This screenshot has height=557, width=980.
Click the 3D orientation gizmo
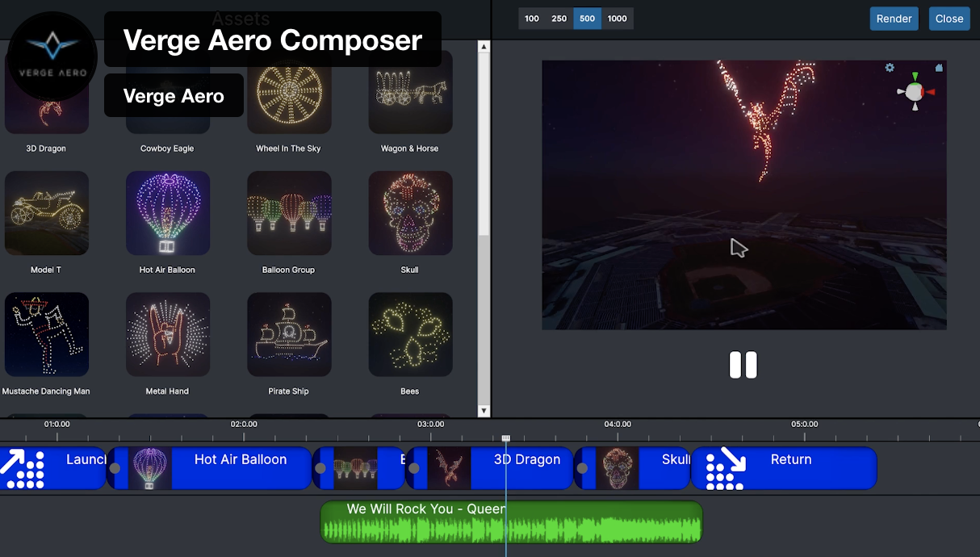pyautogui.click(x=915, y=90)
